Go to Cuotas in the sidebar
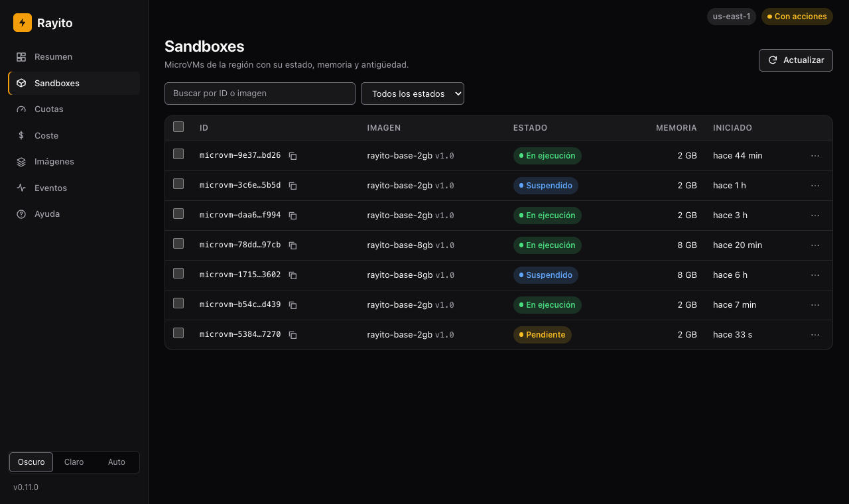 [74, 109]
